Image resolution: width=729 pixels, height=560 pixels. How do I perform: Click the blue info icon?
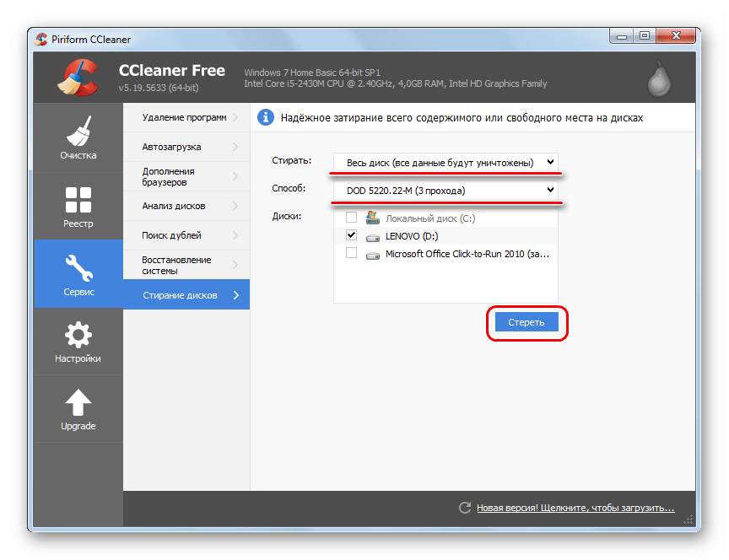tap(265, 118)
